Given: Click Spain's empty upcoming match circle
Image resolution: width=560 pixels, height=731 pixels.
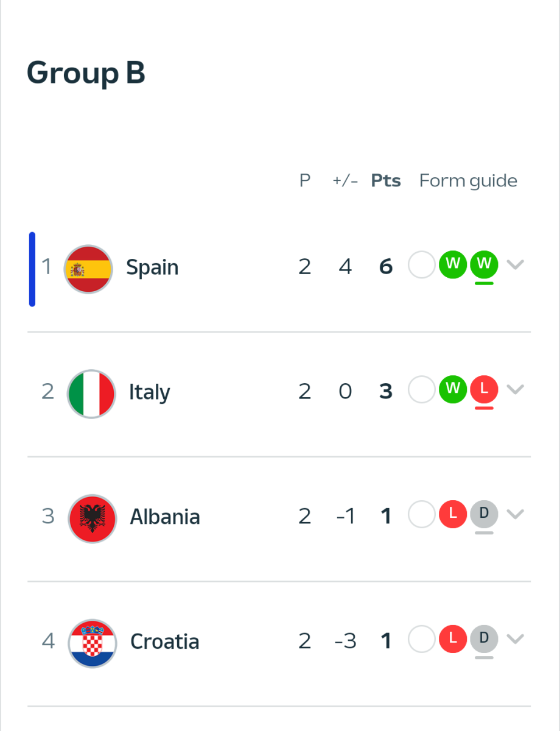Looking at the screenshot, I should pos(421,266).
